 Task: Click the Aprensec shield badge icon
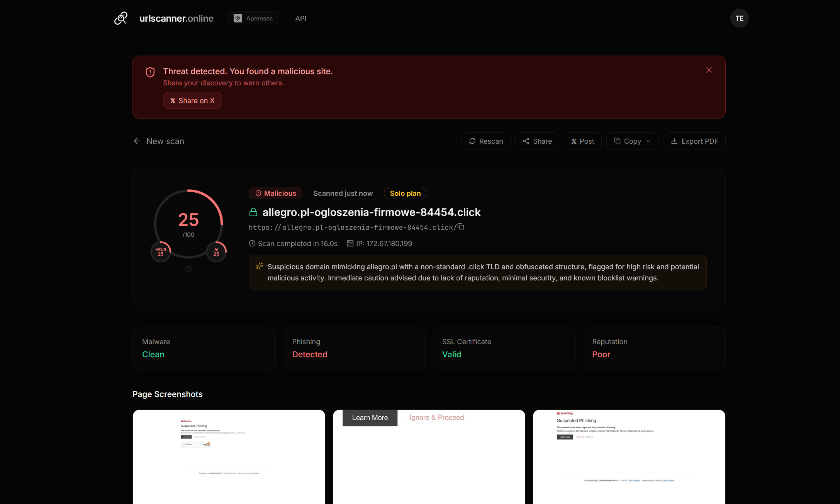(237, 18)
